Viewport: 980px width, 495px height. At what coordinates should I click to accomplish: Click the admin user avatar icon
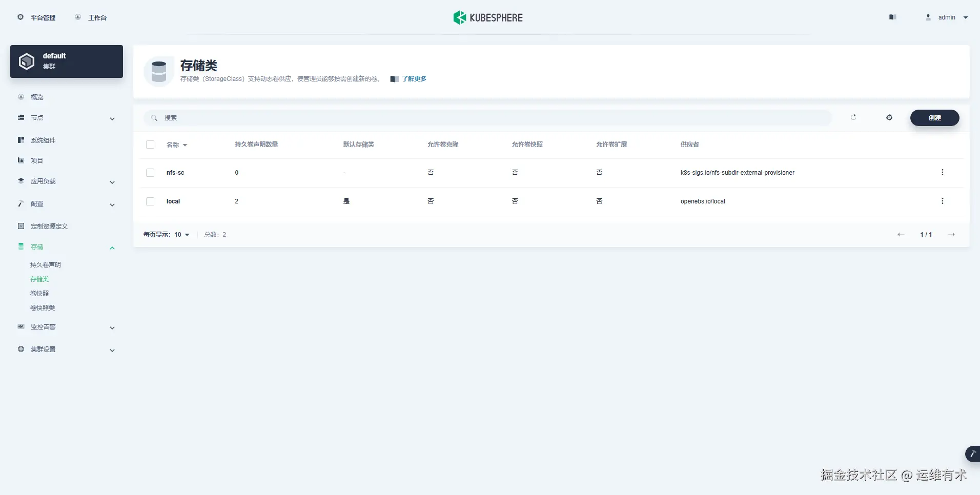[x=928, y=17]
